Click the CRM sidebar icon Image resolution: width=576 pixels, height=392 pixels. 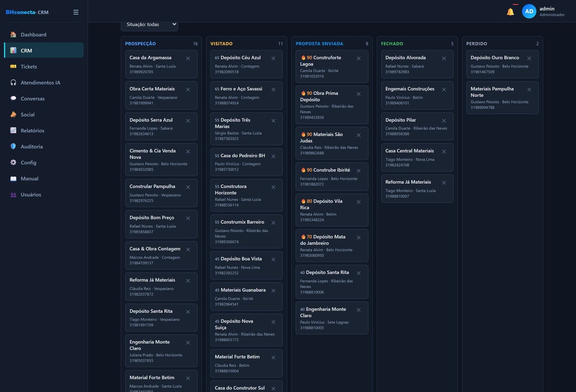pyautogui.click(x=13, y=51)
